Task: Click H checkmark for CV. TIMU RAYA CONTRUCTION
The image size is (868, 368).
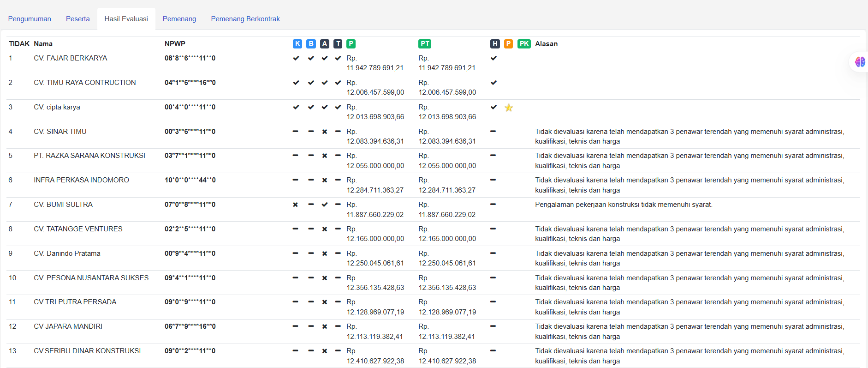Action: [493, 83]
